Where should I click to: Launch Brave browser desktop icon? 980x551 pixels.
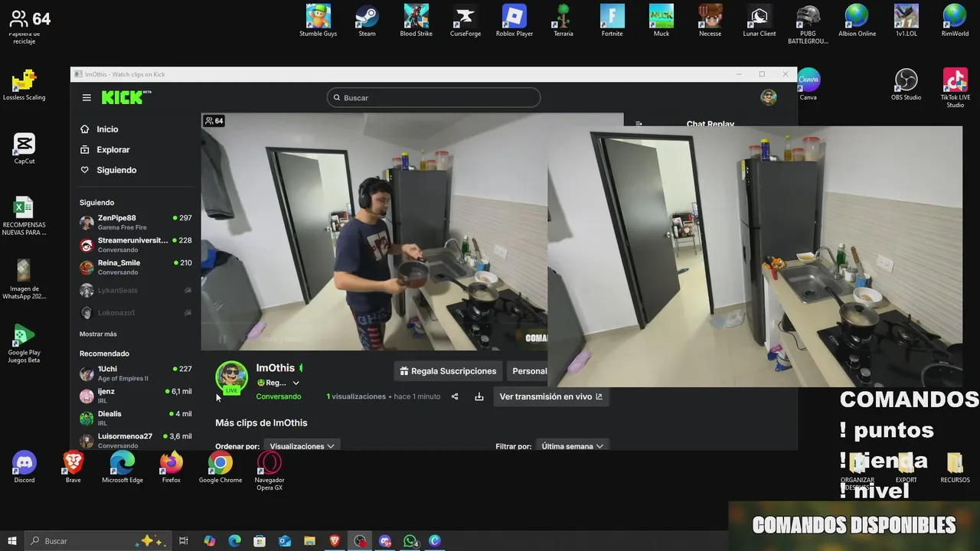coord(73,468)
